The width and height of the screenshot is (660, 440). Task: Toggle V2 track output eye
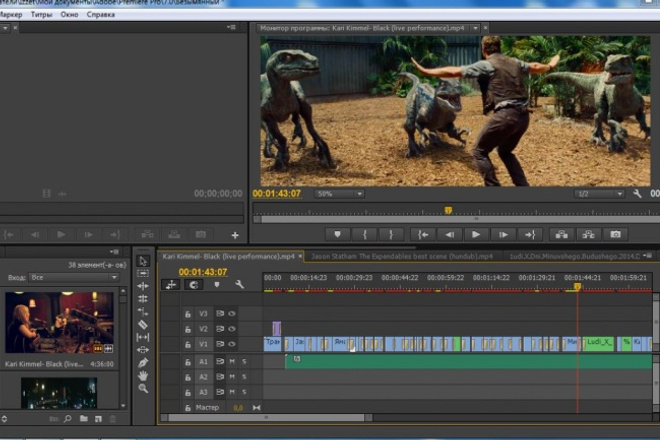(x=232, y=329)
